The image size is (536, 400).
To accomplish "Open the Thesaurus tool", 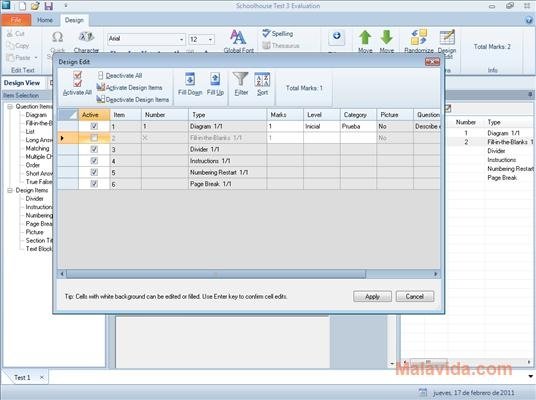I will tap(281, 45).
